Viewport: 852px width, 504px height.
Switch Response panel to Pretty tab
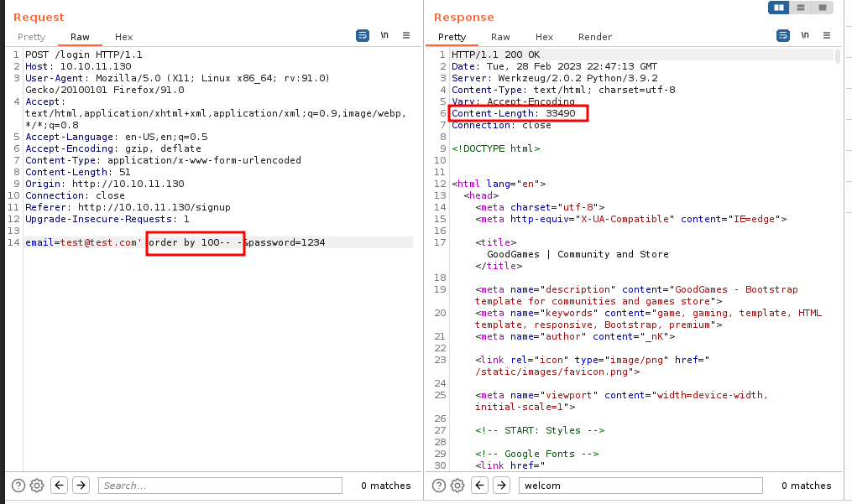452,37
